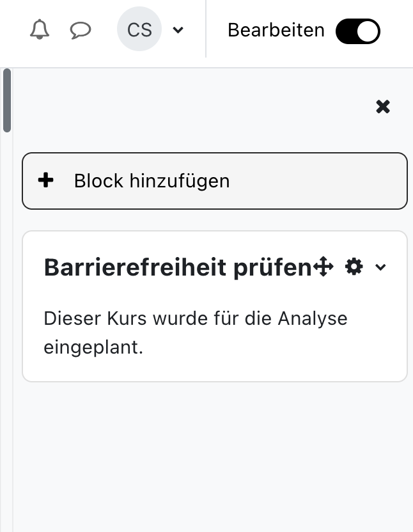Click the CS user avatar
The image size is (413, 532).
pyautogui.click(x=139, y=29)
